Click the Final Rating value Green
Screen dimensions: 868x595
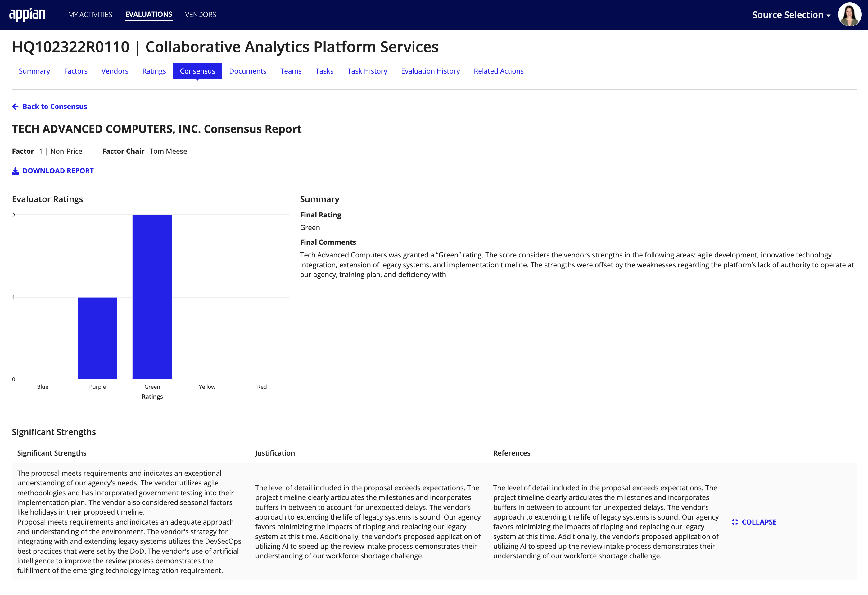pos(310,228)
